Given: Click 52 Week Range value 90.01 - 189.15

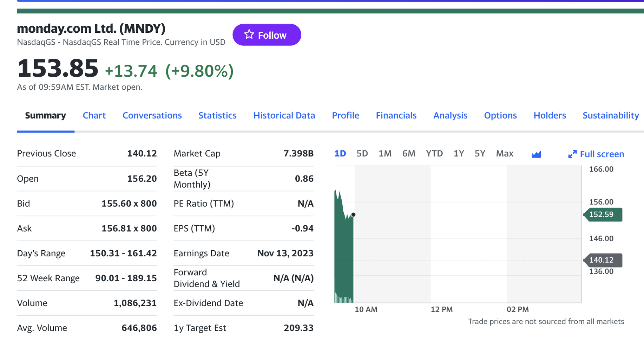Looking at the screenshot, I should (x=126, y=278).
